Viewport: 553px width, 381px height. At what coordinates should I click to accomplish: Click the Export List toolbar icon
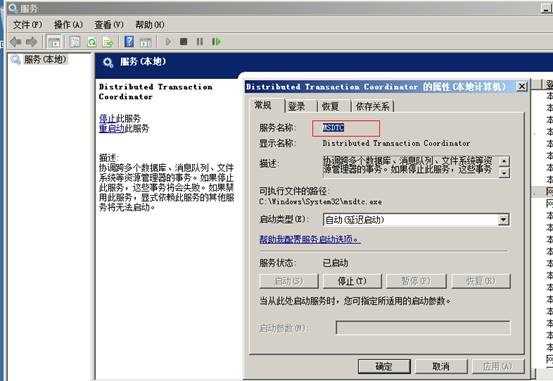pos(108,42)
